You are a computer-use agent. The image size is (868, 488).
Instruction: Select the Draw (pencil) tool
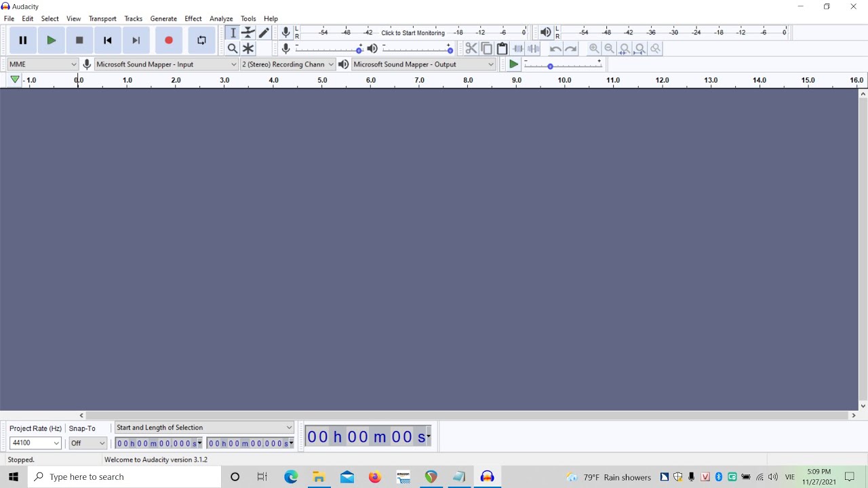(264, 33)
